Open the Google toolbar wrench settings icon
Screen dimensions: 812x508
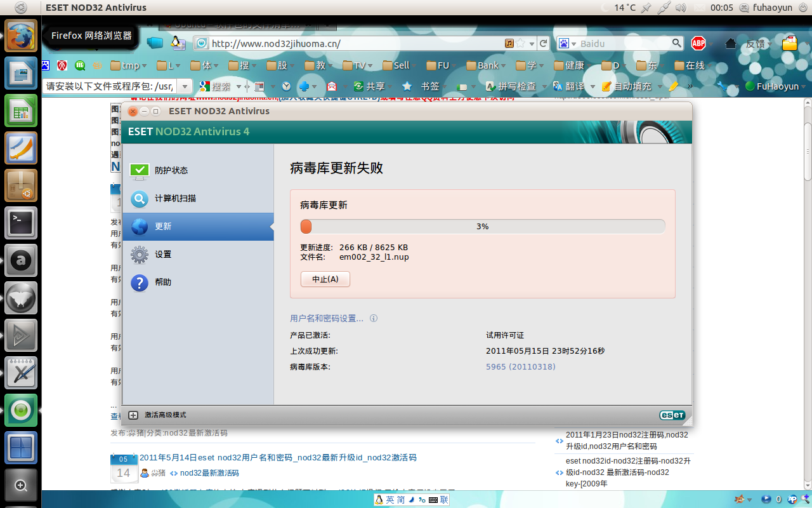722,86
